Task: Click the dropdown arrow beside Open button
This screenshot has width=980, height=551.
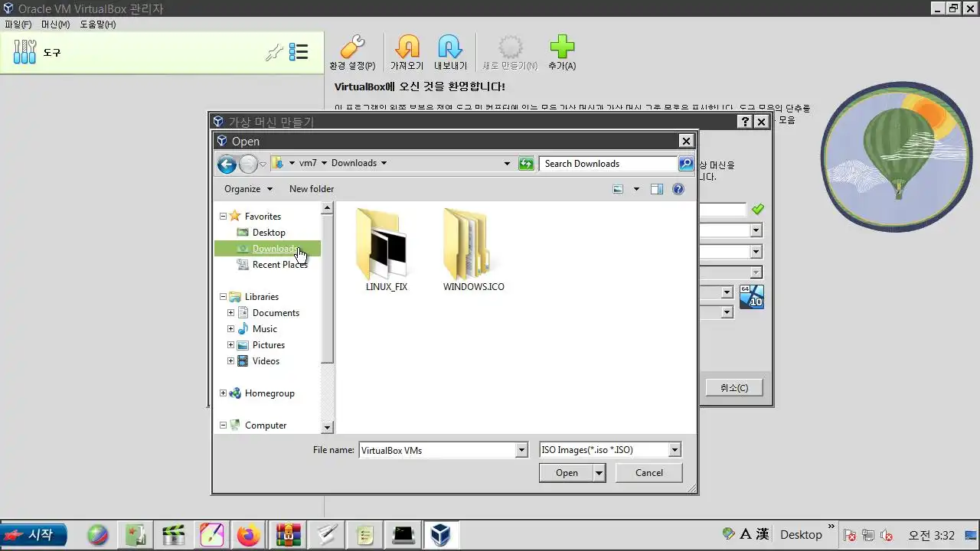Action: pos(599,473)
